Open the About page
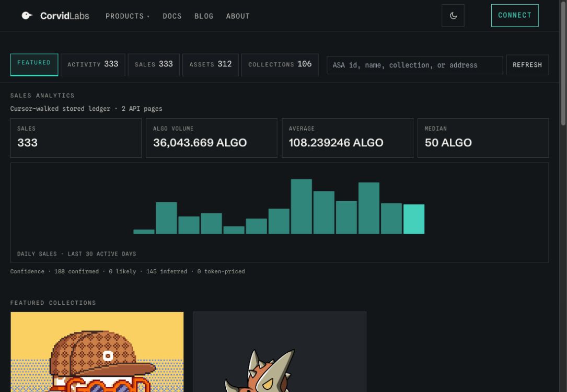567x392 pixels. point(238,16)
